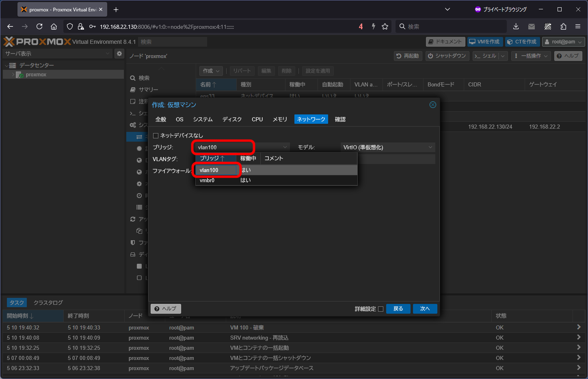The height and width of the screenshot is (379, 588).
Task: Click the mail icon in the browser toolbar
Action: pyautogui.click(x=532, y=26)
